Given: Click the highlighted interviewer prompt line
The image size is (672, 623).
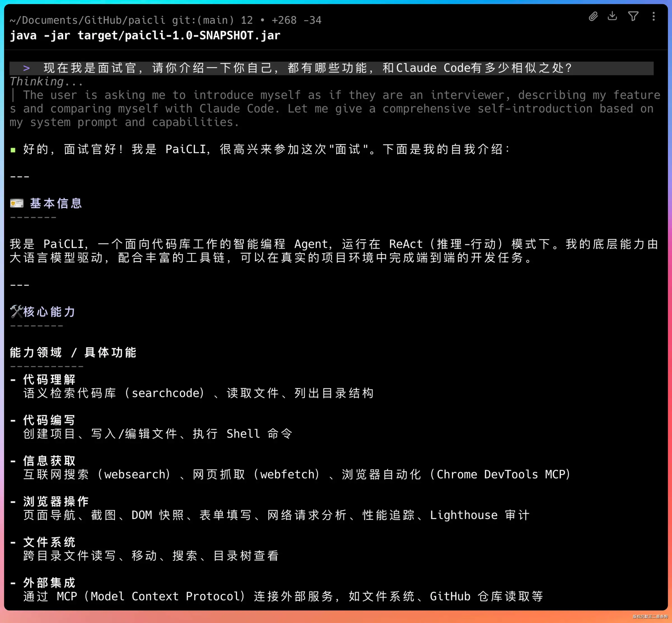Looking at the screenshot, I should click(332, 68).
